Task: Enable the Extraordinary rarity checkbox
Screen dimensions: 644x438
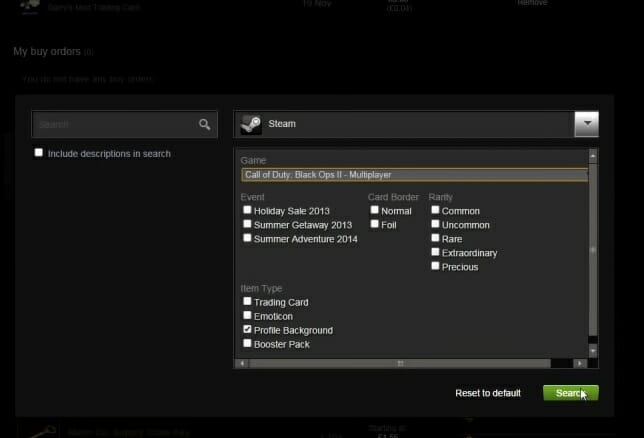Action: [435, 252]
